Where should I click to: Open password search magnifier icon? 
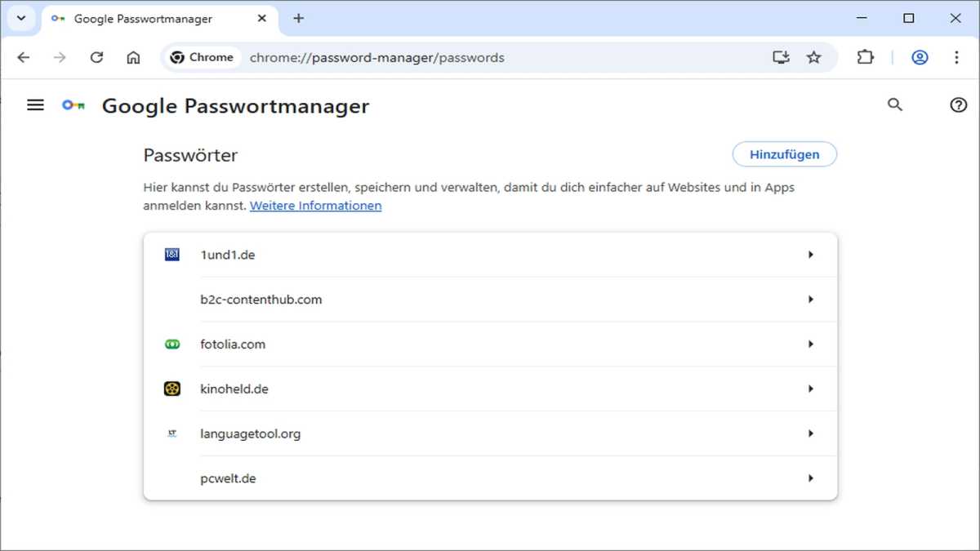(895, 104)
